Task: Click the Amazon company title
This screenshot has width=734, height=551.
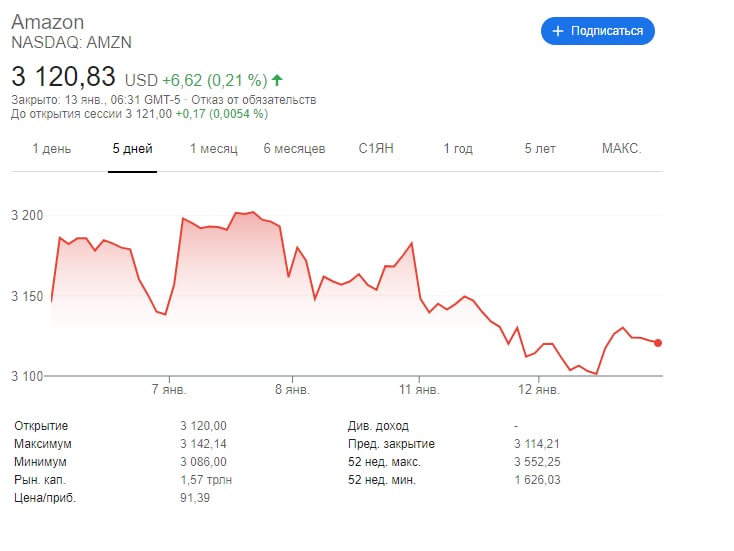Action: pos(47,22)
